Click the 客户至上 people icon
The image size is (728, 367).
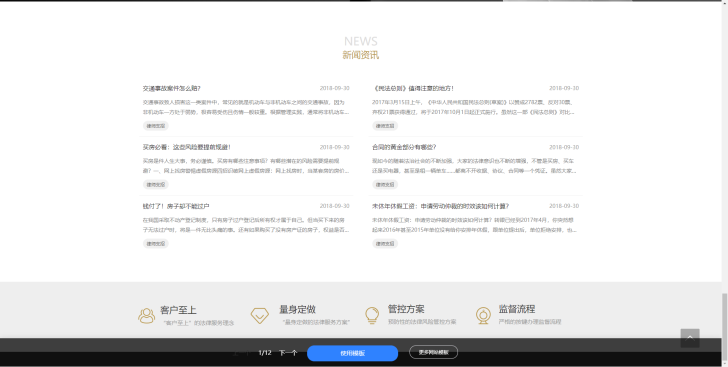(147, 315)
